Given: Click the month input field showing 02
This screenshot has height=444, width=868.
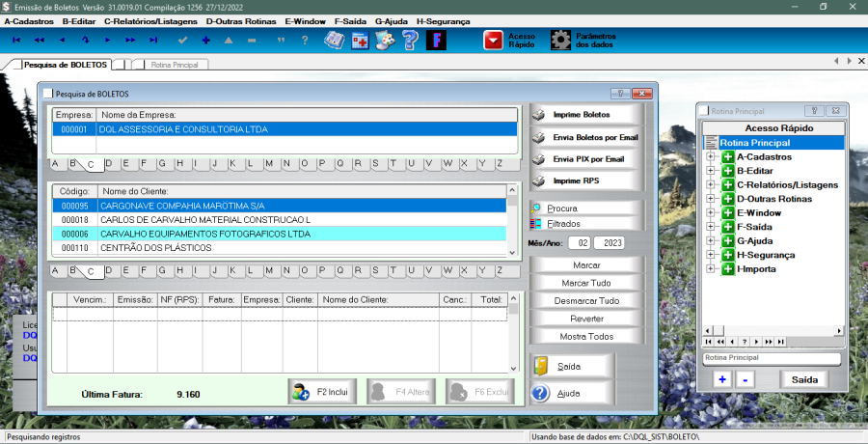Looking at the screenshot, I should click(579, 243).
